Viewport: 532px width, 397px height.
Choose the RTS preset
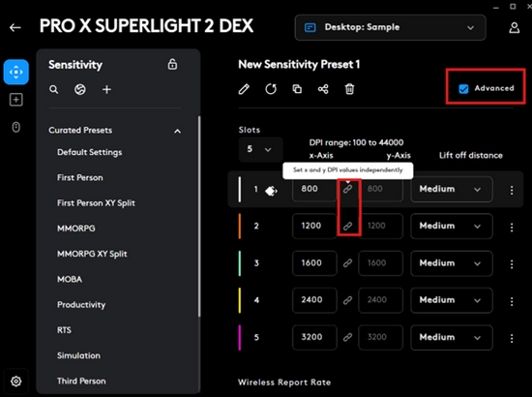64,330
